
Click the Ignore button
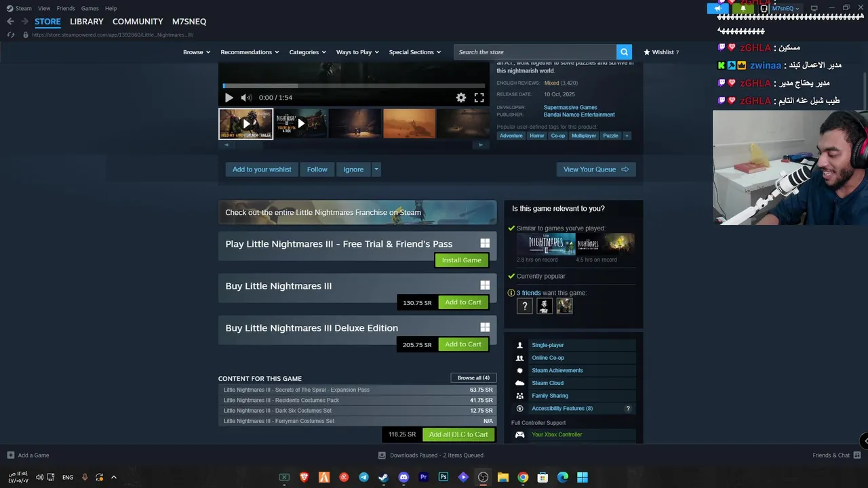(x=353, y=169)
